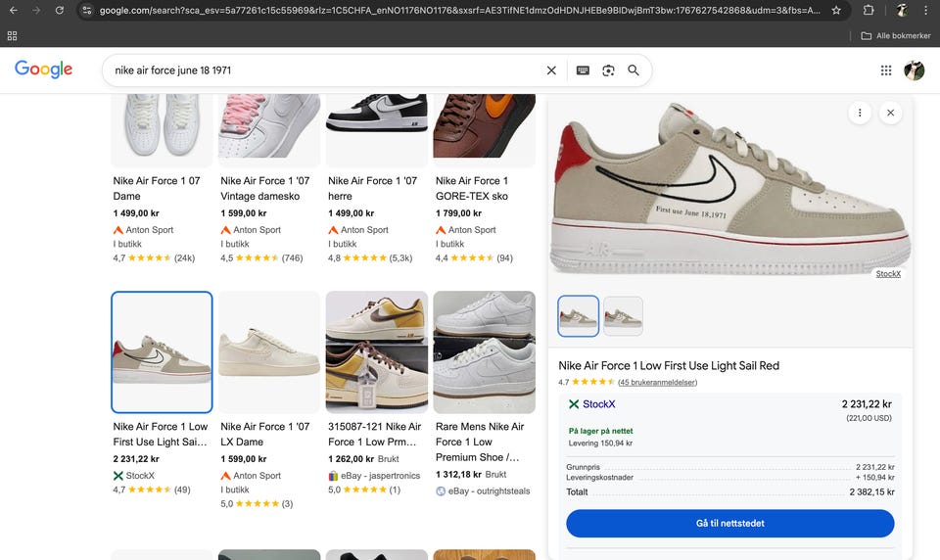Go to the Google homepage via logo
The width and height of the screenshot is (940, 560).
(x=44, y=70)
